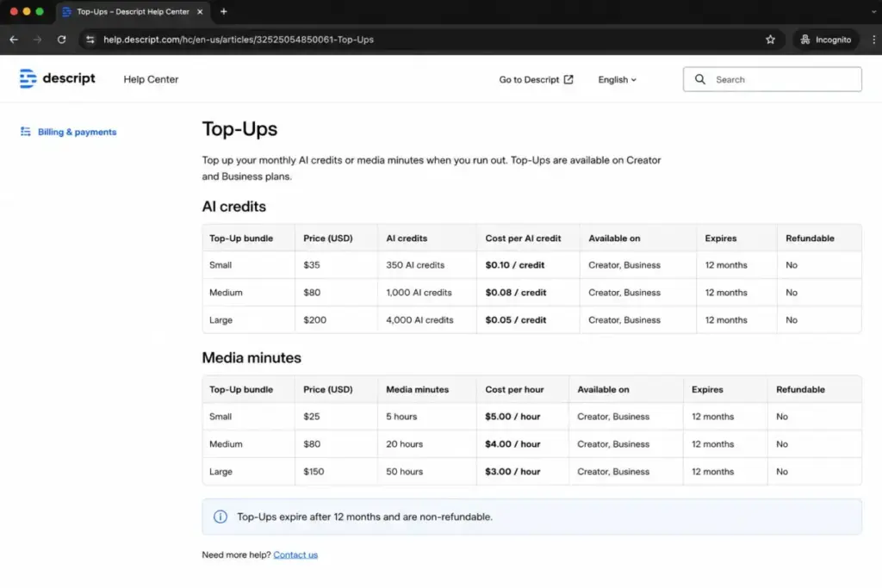The image size is (882, 588).
Task: Click the Media minutes heading
Action: [x=252, y=357]
